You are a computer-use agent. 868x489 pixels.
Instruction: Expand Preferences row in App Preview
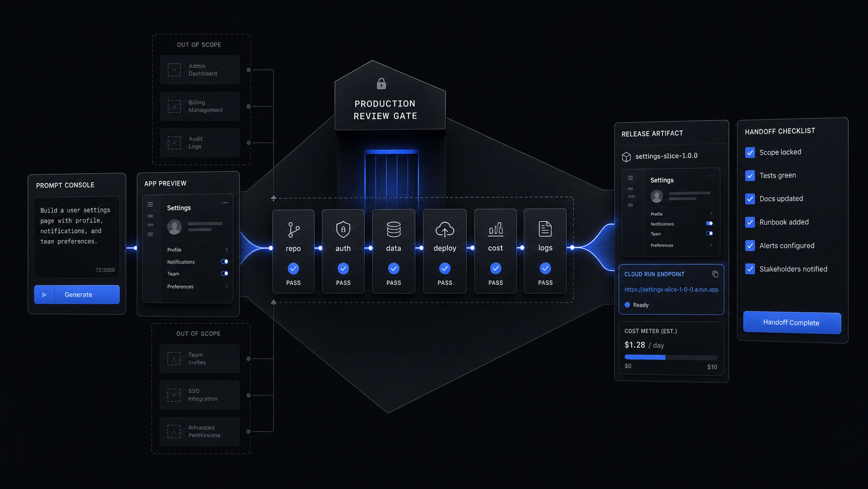tap(197, 287)
